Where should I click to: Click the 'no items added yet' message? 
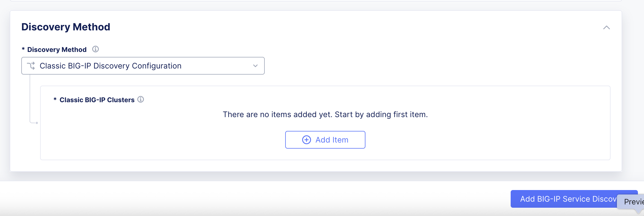coord(325,114)
